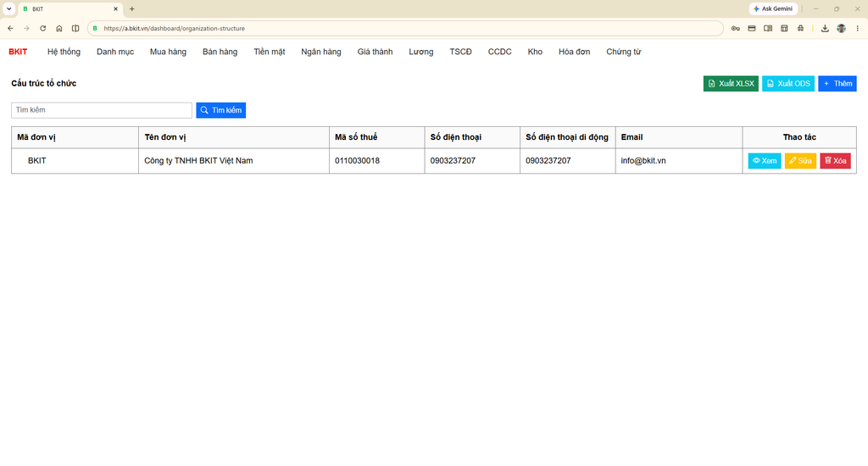Open the Danh mục menu

coord(115,52)
